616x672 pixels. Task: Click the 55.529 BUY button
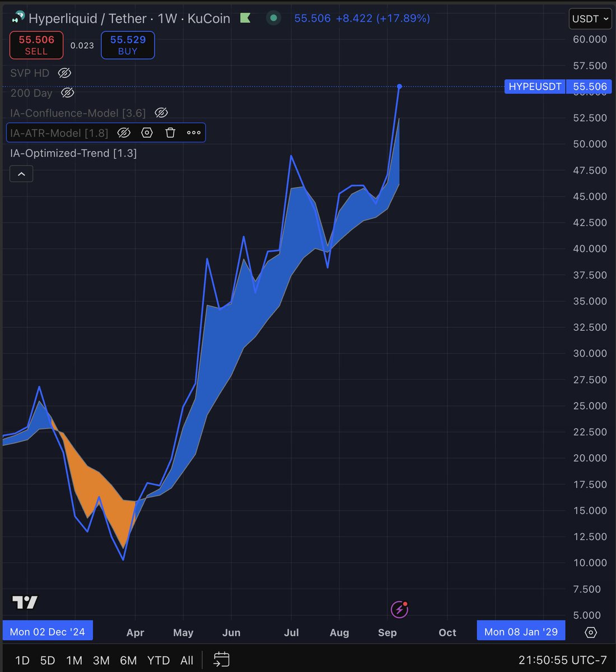[128, 45]
